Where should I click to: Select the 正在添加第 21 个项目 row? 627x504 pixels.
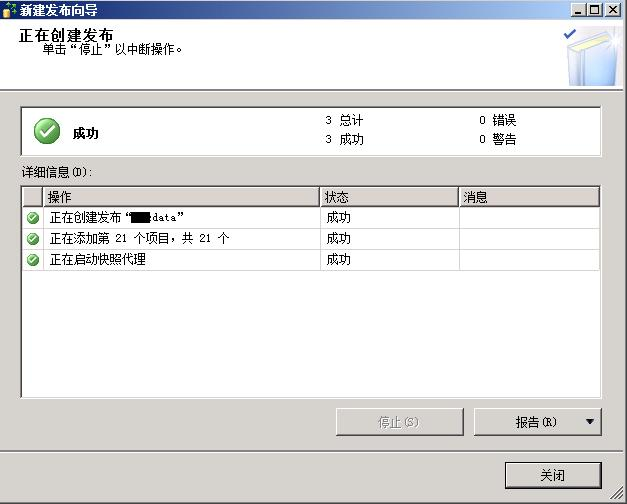[x=311, y=239]
